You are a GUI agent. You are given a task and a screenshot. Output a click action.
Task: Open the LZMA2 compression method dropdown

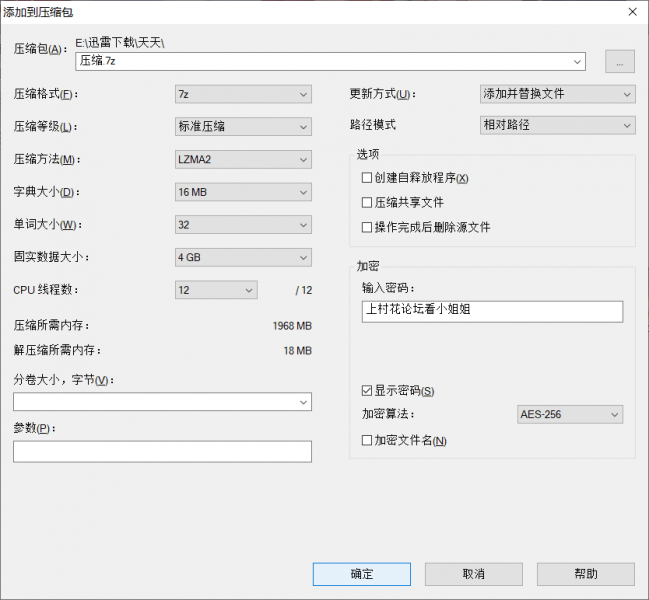tap(243, 160)
